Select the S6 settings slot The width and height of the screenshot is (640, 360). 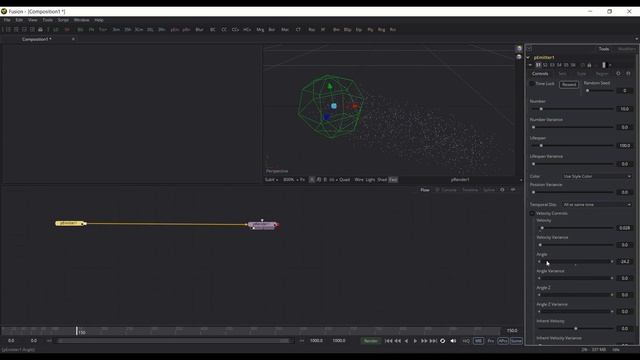pyautogui.click(x=573, y=65)
